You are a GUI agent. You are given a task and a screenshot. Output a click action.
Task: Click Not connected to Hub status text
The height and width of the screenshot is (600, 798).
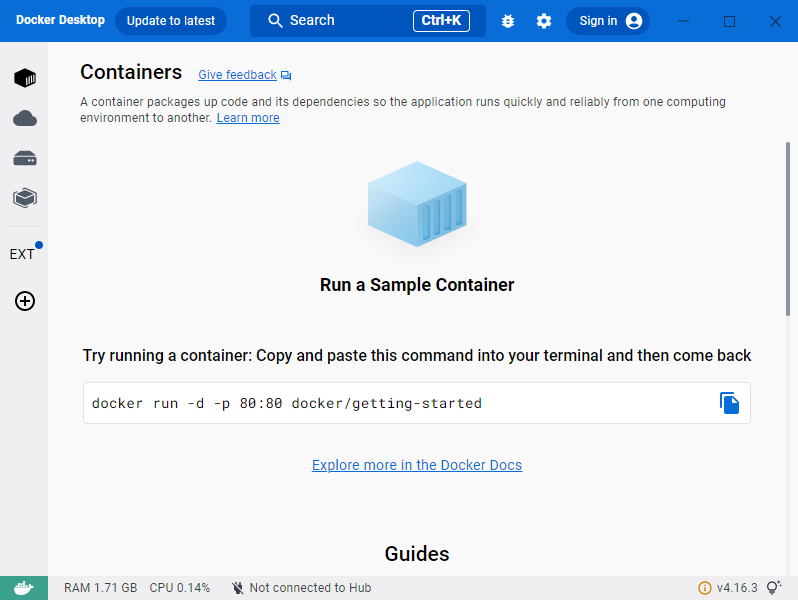click(310, 588)
